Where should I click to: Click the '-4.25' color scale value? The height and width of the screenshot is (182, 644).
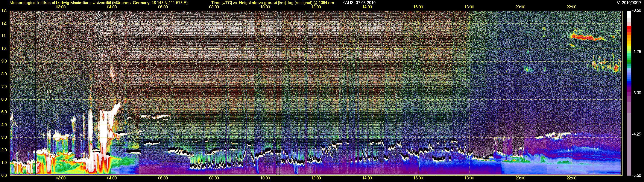[636, 134]
